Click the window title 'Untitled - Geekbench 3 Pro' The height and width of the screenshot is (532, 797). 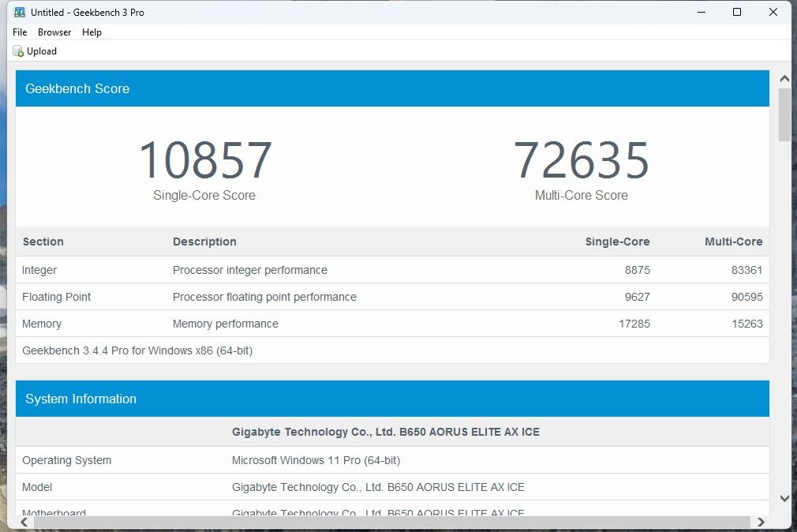click(88, 12)
